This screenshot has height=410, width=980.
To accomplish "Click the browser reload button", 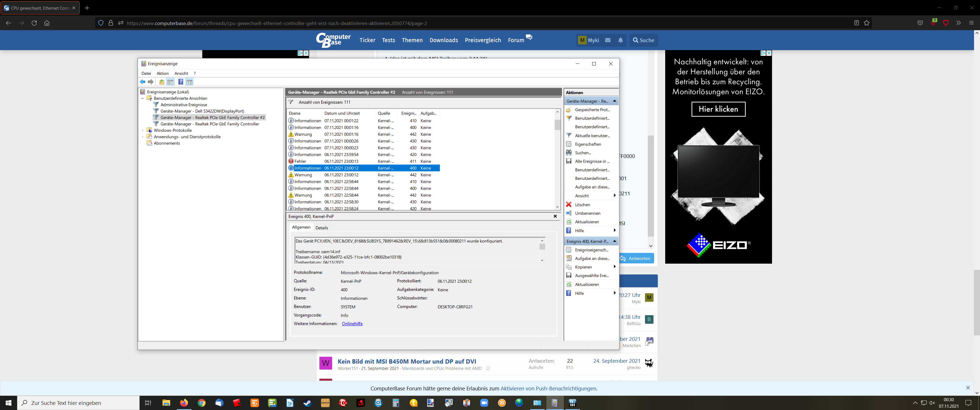I will 34,23.
